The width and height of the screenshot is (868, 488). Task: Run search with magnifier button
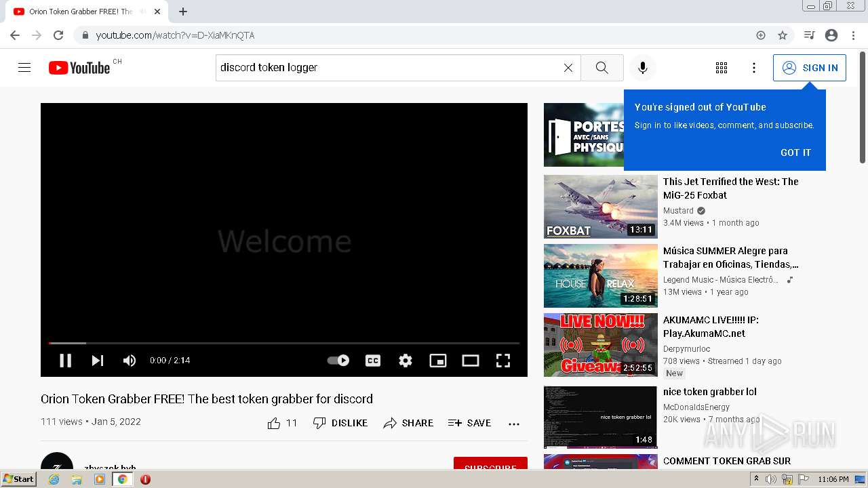pos(601,68)
